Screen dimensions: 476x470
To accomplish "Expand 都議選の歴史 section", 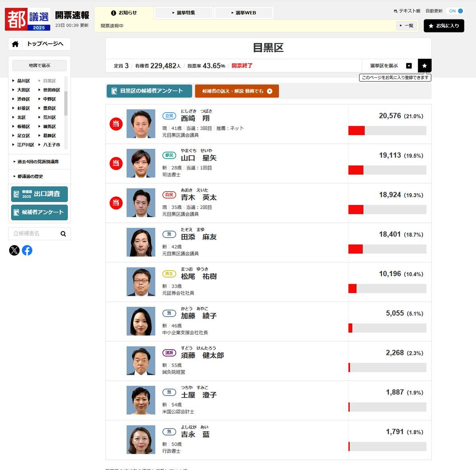I will (x=30, y=176).
